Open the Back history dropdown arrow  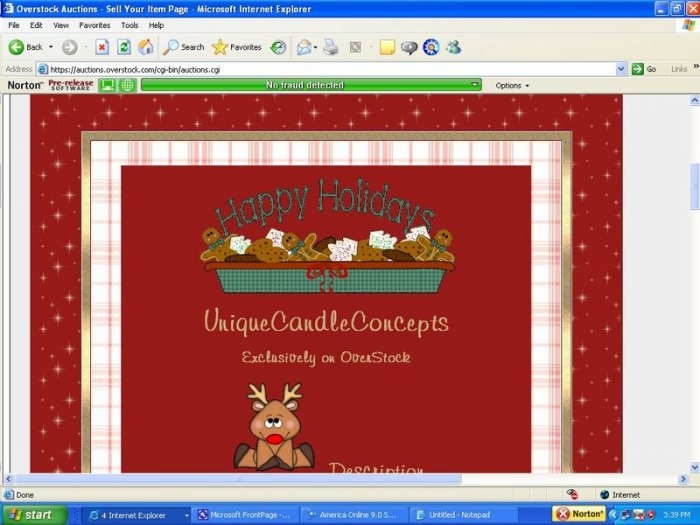pyautogui.click(x=51, y=47)
